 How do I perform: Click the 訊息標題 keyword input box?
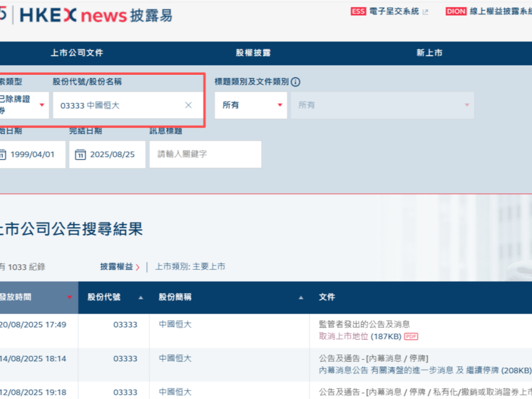(x=205, y=155)
